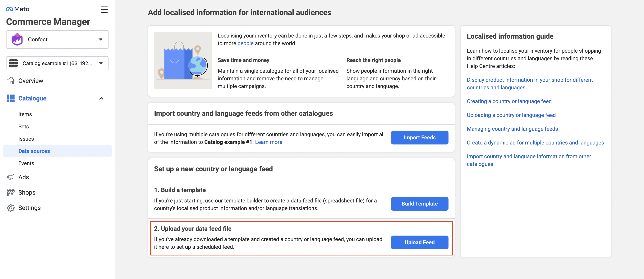Click the Learn more link
Viewport: 644px width, 279px height.
269,142
